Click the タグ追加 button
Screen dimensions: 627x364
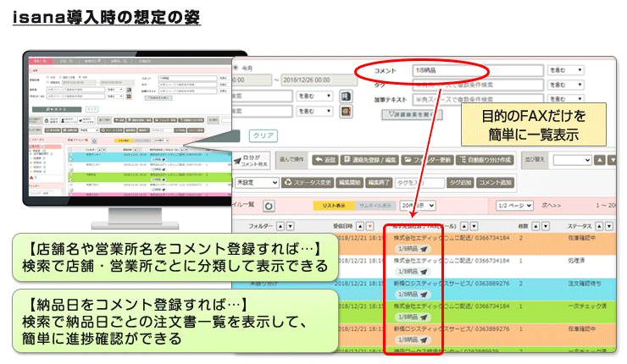460,183
